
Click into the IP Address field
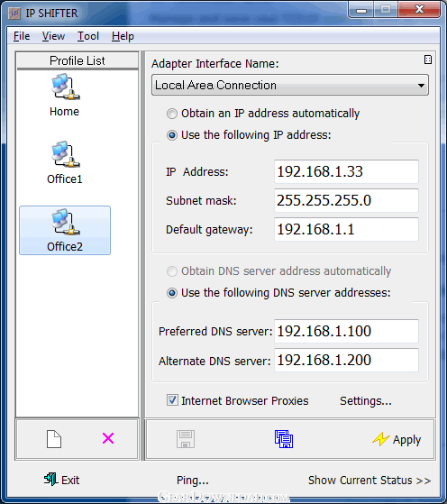346,171
